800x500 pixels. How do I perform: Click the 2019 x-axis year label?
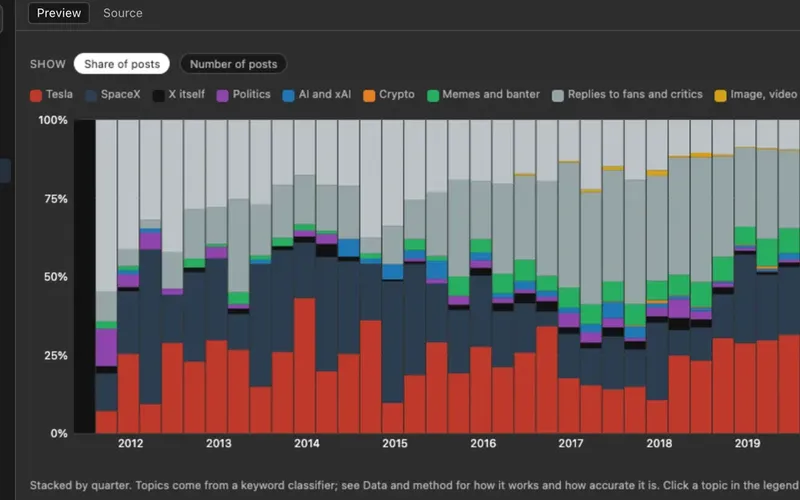(747, 443)
